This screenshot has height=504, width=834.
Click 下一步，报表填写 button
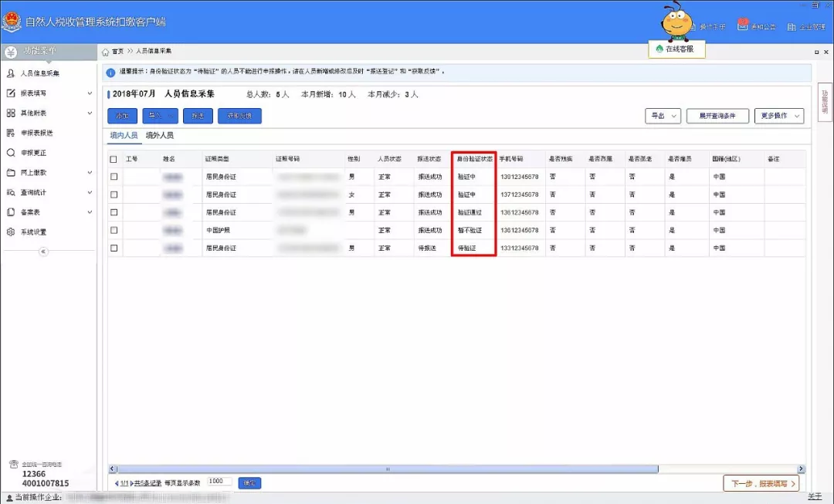(760, 483)
